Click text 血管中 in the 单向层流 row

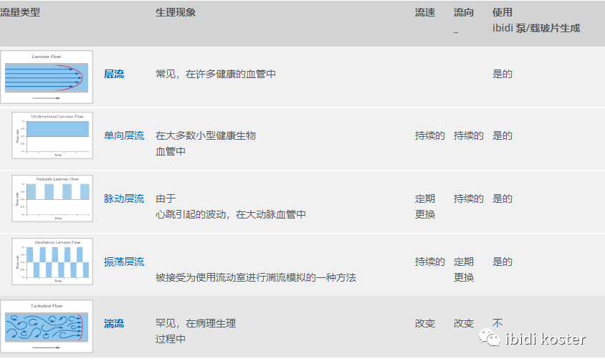coord(171,151)
